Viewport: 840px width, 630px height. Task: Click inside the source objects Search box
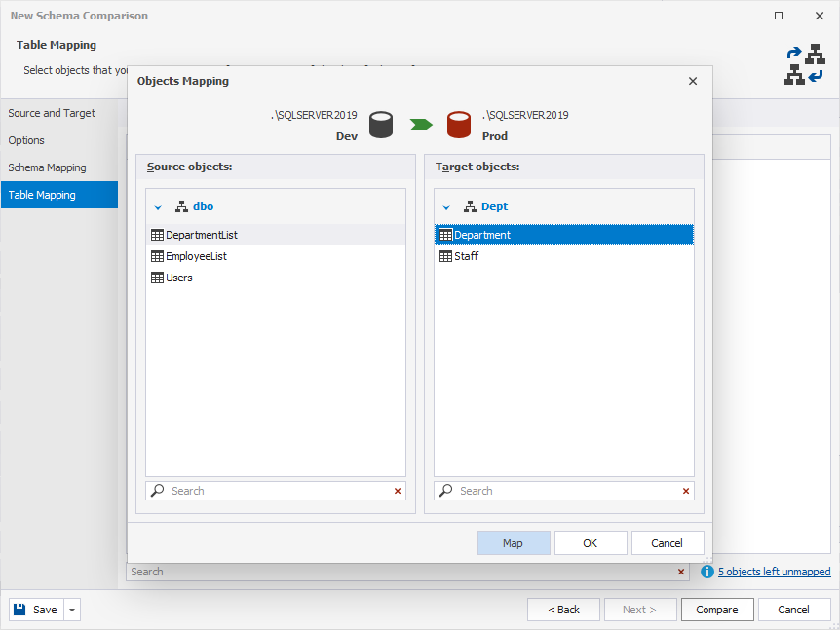click(278, 491)
